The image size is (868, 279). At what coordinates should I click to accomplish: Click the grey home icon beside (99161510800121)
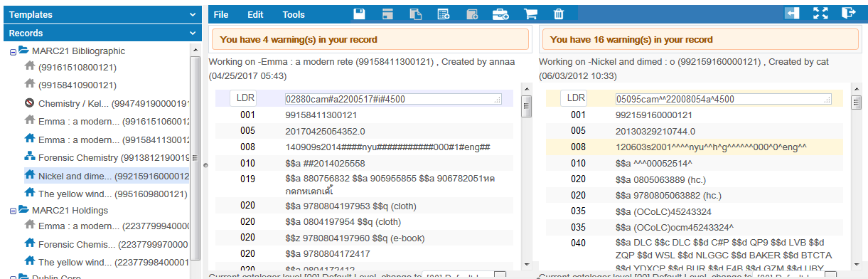coord(29,65)
